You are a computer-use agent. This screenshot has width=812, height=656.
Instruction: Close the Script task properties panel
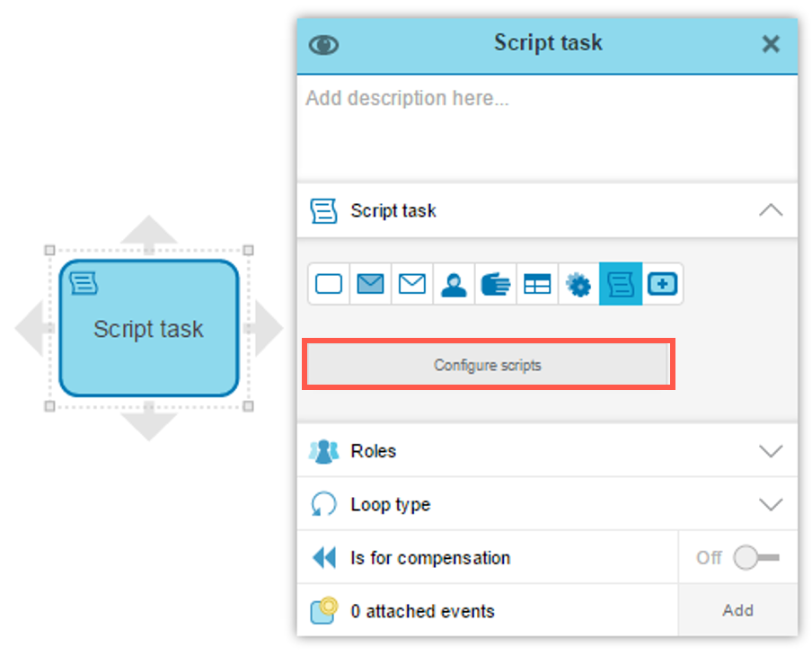pyautogui.click(x=771, y=44)
